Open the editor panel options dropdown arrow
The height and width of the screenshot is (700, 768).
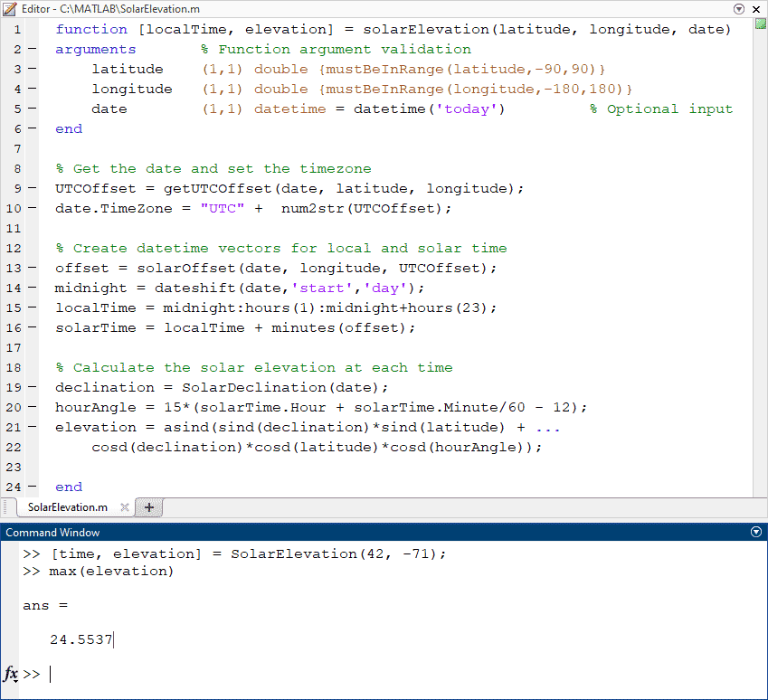point(739,8)
